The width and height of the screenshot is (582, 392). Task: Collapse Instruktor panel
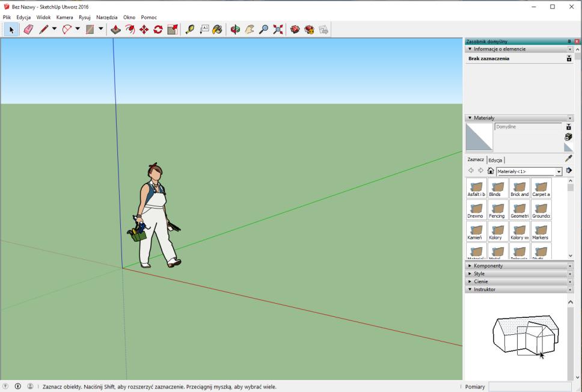tap(470, 289)
